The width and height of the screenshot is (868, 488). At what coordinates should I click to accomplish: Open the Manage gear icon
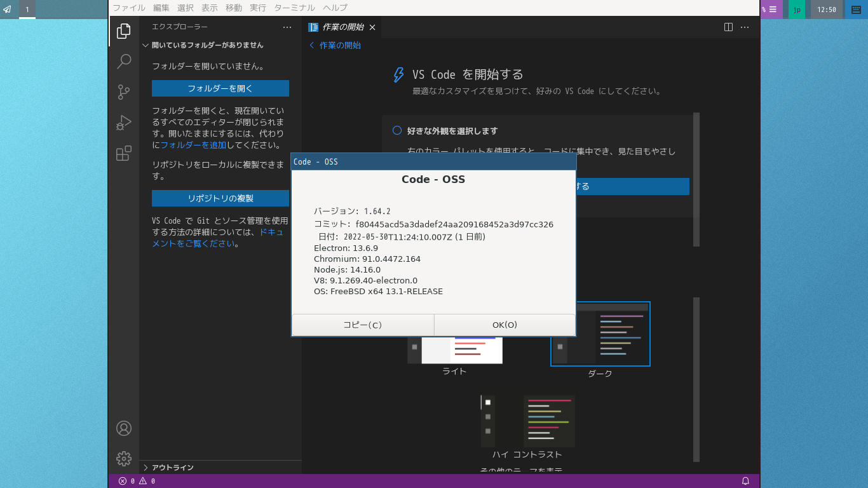(x=124, y=458)
